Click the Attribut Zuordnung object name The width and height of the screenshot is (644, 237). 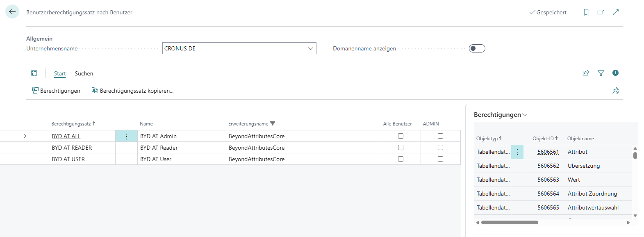(x=592, y=194)
